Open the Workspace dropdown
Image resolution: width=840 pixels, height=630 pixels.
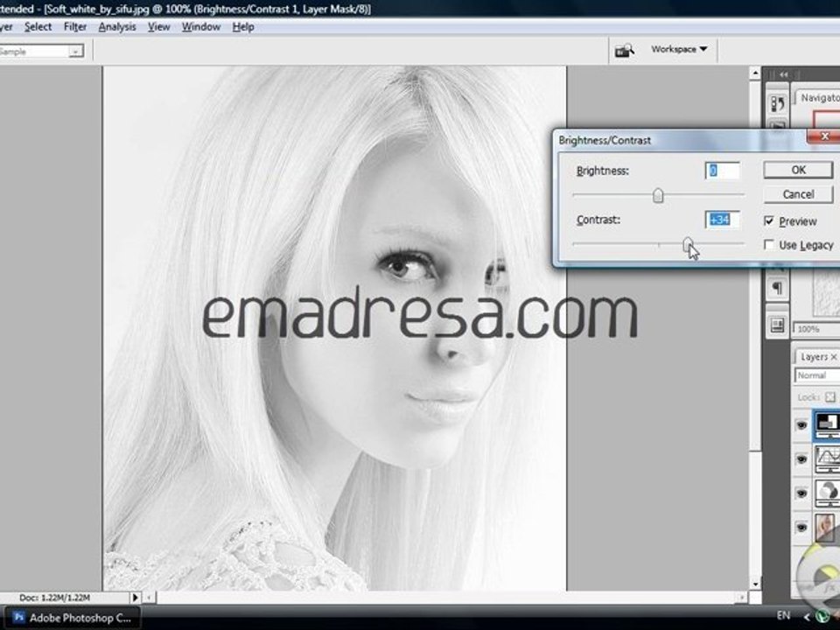(679, 49)
